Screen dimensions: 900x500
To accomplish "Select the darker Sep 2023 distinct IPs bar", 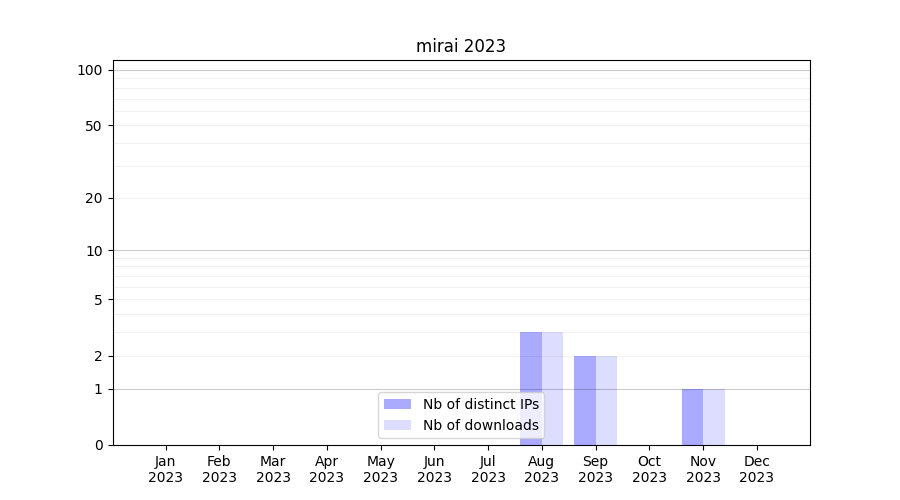I will tap(585, 400).
